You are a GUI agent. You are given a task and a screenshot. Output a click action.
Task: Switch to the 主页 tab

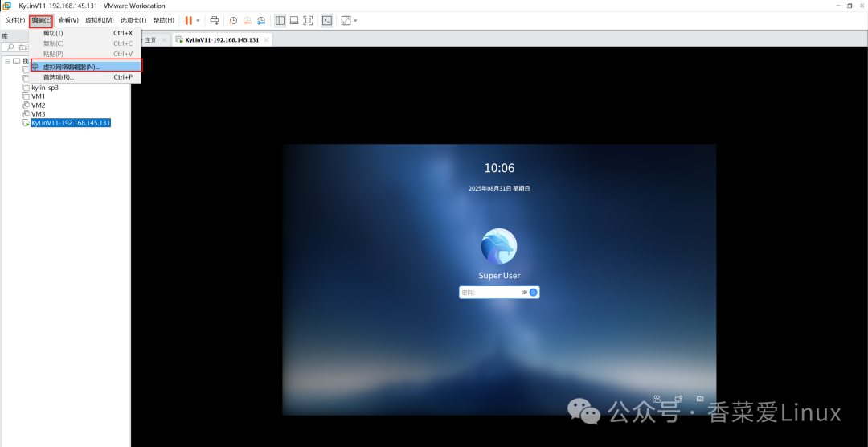pos(150,40)
